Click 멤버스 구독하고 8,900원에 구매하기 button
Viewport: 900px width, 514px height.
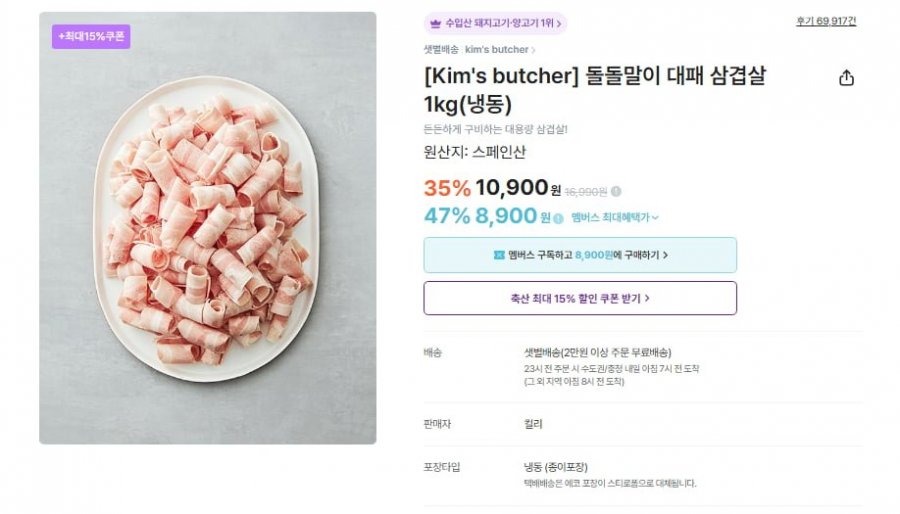[580, 255]
